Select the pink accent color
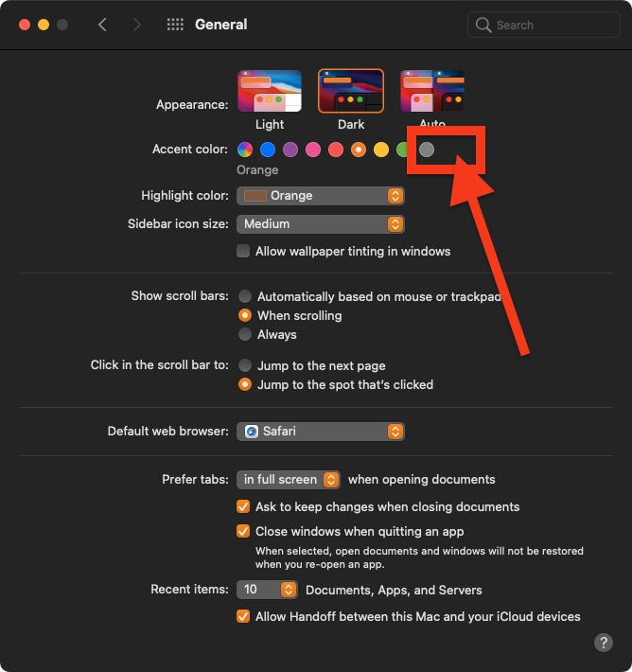Image resolution: width=632 pixels, height=672 pixels. (x=313, y=150)
